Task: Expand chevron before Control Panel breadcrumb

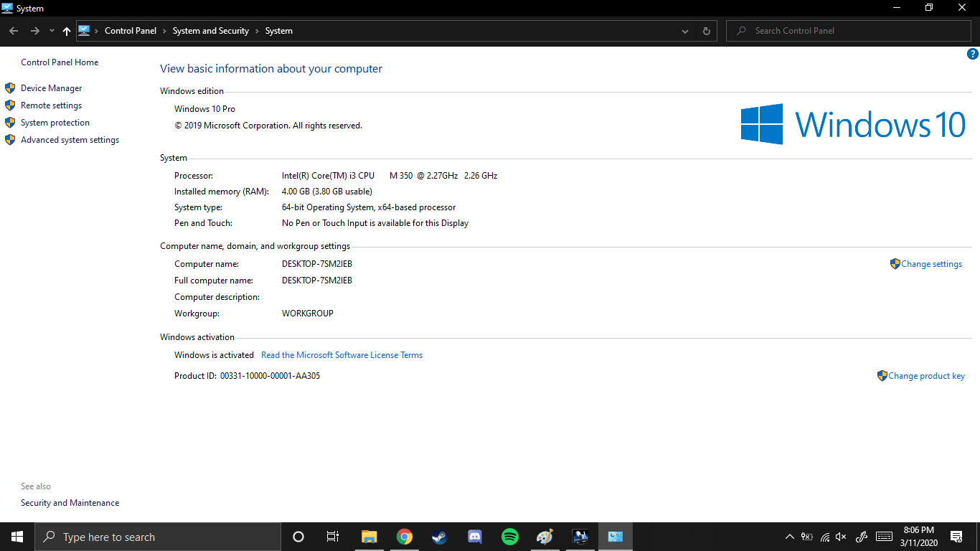Action: [97, 31]
